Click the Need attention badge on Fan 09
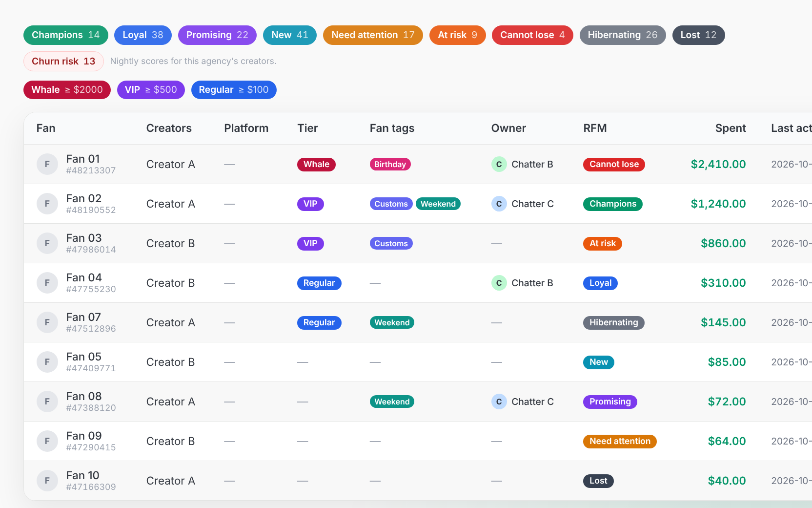Viewport: 812px width, 508px height. point(620,442)
